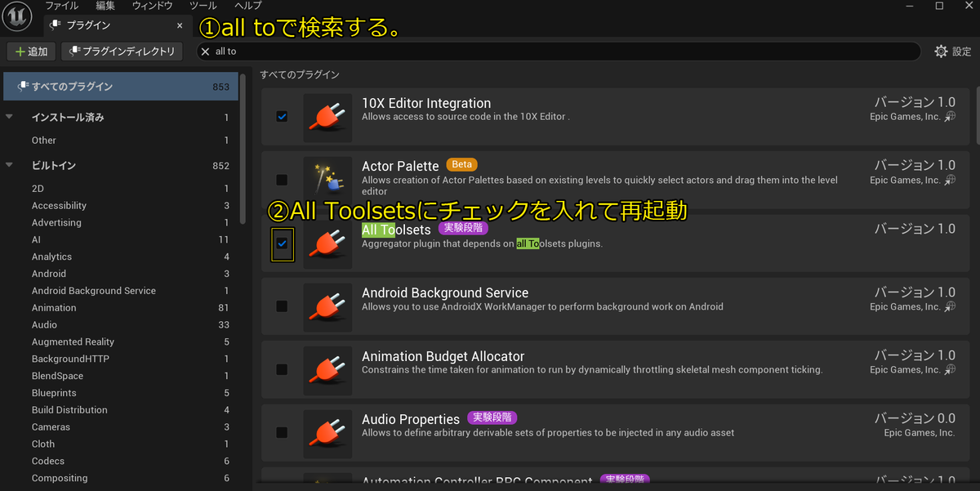Screen dimensions: 980x491
Task: Click the Animation Budget Allocator title
Action: click(x=443, y=356)
